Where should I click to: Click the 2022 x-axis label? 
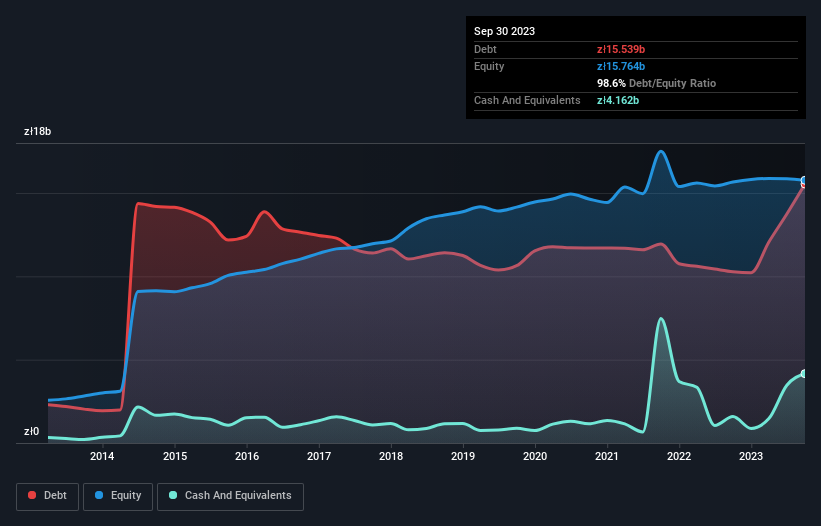[679, 456]
